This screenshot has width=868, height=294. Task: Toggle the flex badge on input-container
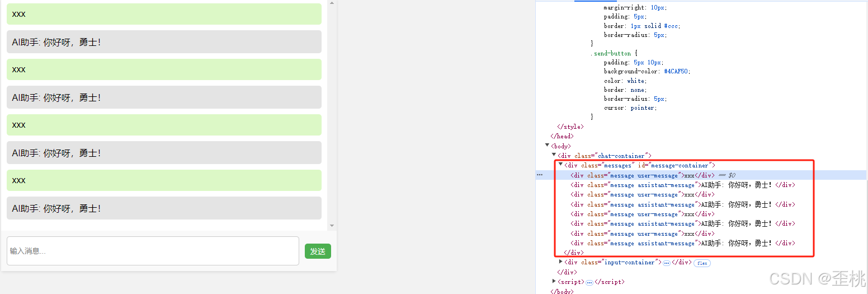tap(702, 263)
